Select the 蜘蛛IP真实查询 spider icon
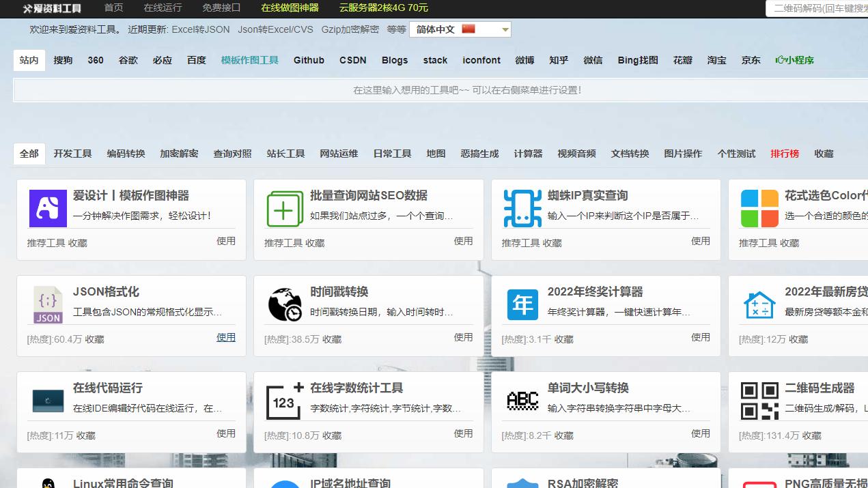This screenshot has height=488, width=868. click(522, 209)
